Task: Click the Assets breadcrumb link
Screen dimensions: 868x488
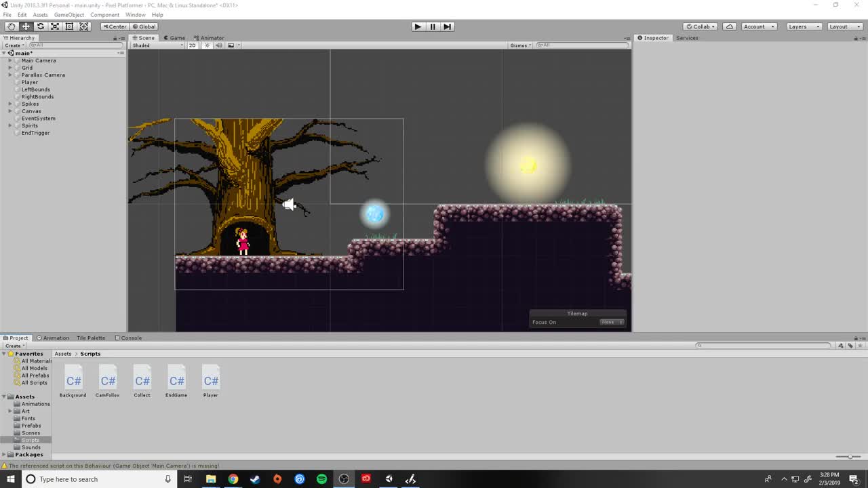Action: (x=63, y=354)
